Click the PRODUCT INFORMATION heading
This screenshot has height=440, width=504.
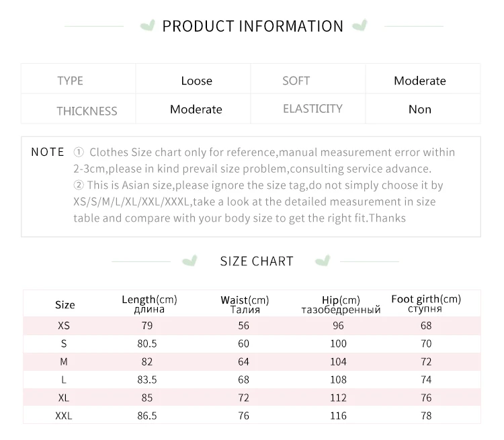(253, 26)
